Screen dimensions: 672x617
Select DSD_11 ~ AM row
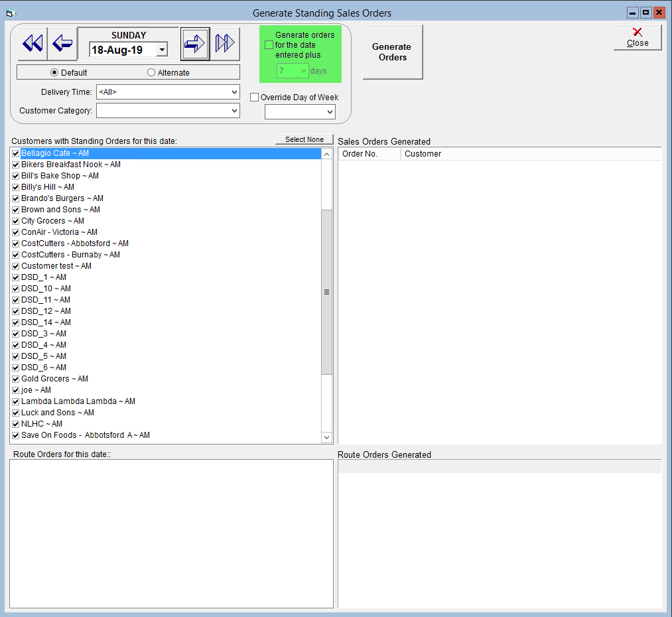coord(166,300)
